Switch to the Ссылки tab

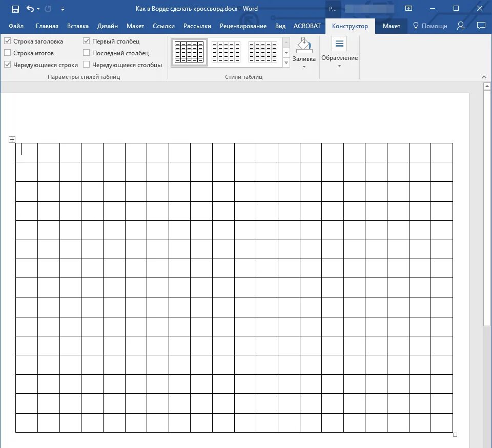click(163, 26)
